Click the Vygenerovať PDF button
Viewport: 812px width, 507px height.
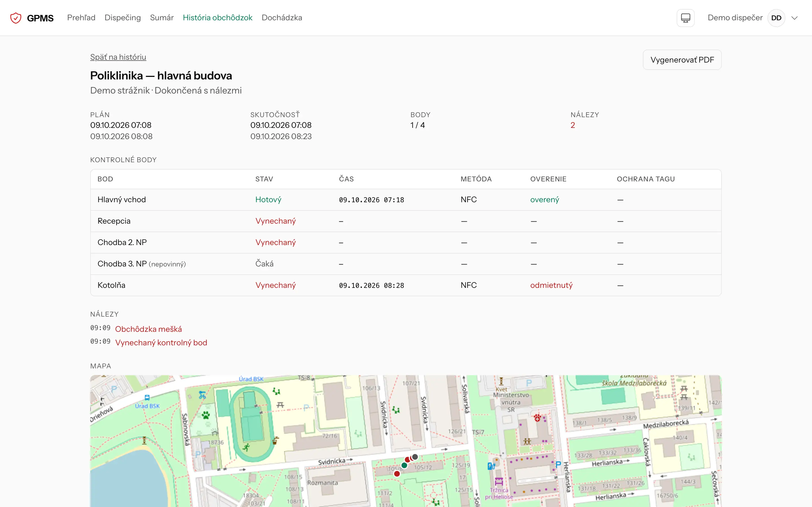[682, 60]
